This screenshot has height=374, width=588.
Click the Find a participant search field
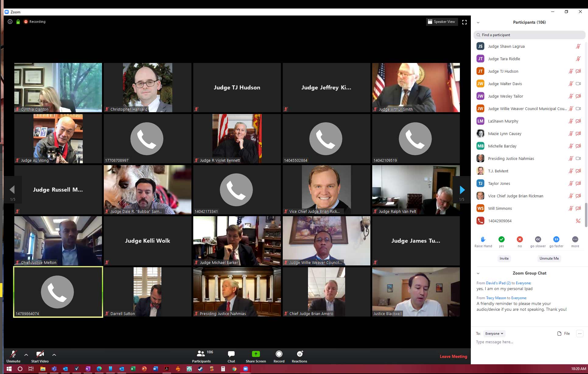coord(530,35)
